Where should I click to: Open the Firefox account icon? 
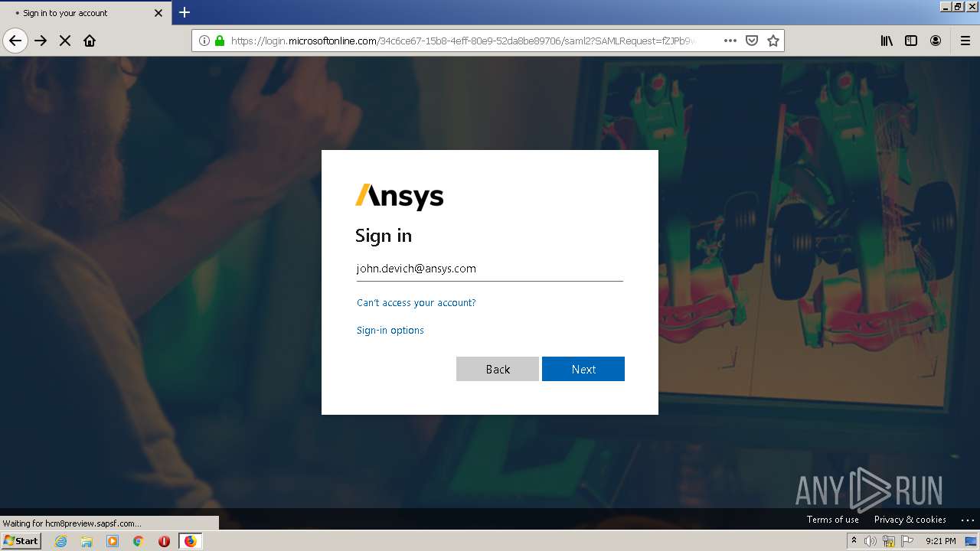(x=936, y=41)
